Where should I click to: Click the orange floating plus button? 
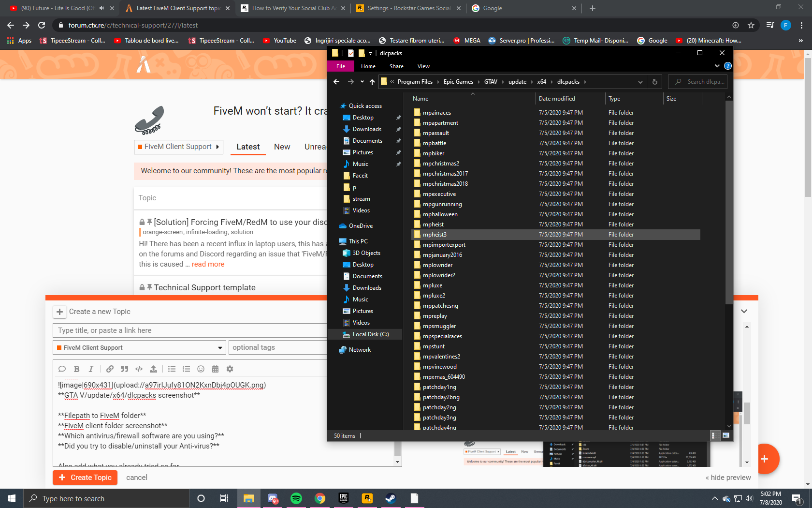pyautogui.click(x=765, y=459)
